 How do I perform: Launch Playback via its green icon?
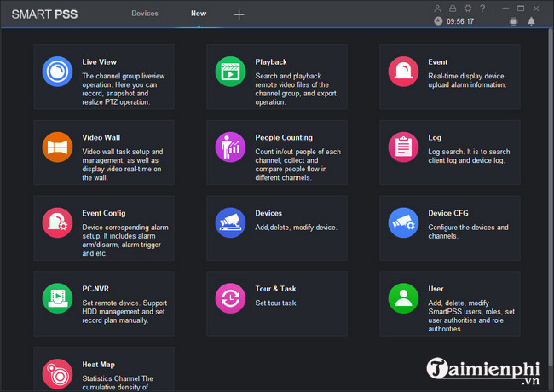[230, 72]
